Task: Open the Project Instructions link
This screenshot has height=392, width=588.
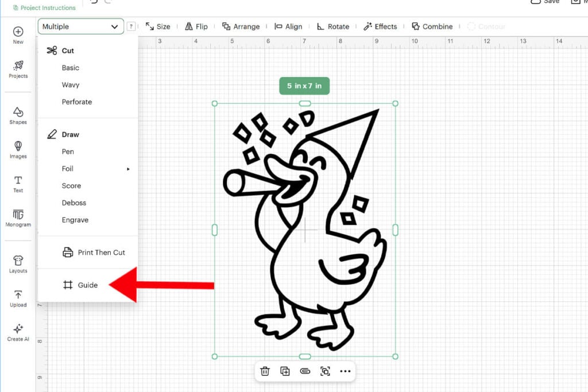Action: pos(44,7)
